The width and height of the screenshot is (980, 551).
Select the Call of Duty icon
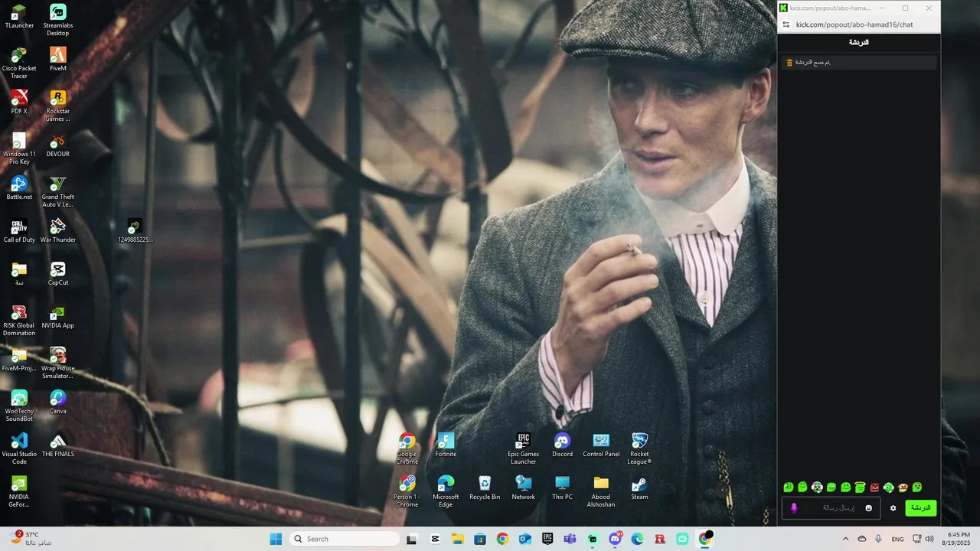pos(19,231)
